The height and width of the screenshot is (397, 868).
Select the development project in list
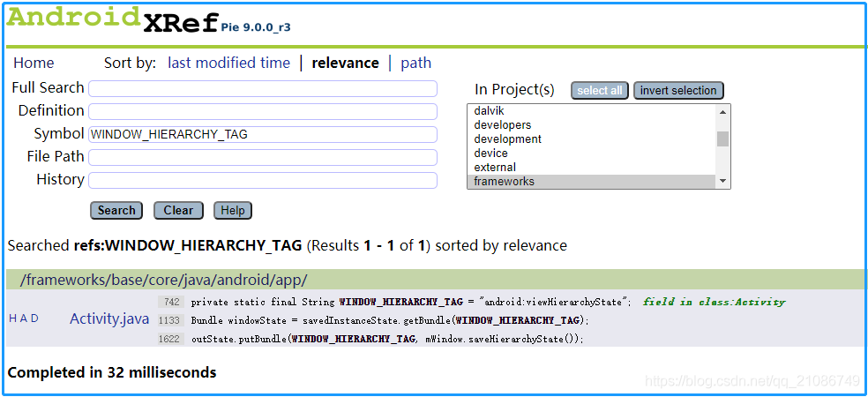click(592, 139)
